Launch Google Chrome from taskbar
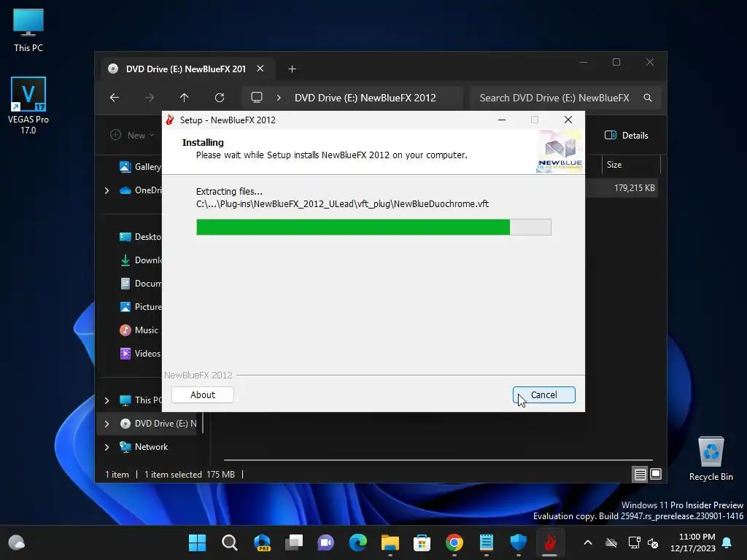Image resolution: width=747 pixels, height=560 pixels. (454, 542)
